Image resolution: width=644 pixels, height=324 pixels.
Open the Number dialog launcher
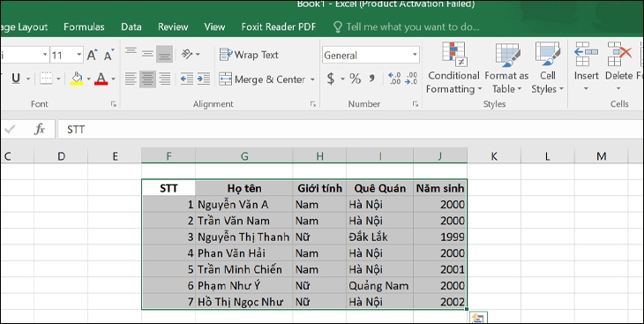(416, 104)
